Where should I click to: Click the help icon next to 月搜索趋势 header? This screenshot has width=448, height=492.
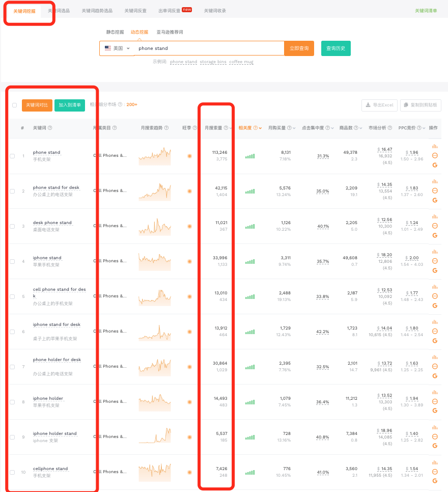[166, 128]
